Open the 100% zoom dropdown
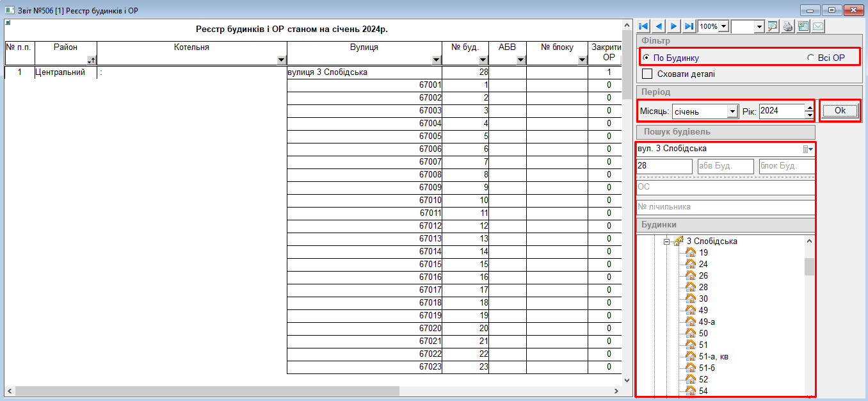The width and height of the screenshot is (868, 401). point(723,26)
